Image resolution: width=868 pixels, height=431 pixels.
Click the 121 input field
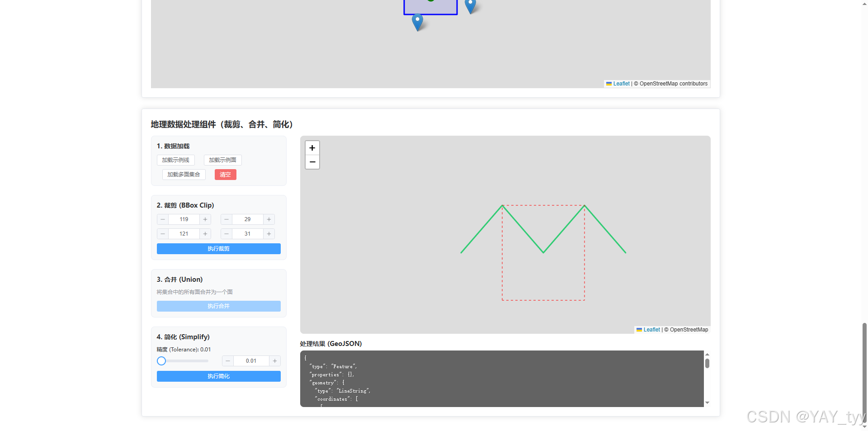click(184, 234)
